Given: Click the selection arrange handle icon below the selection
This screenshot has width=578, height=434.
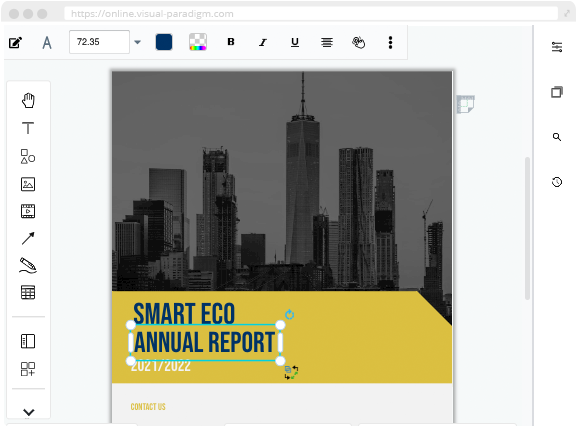Looking at the screenshot, I should (292, 372).
